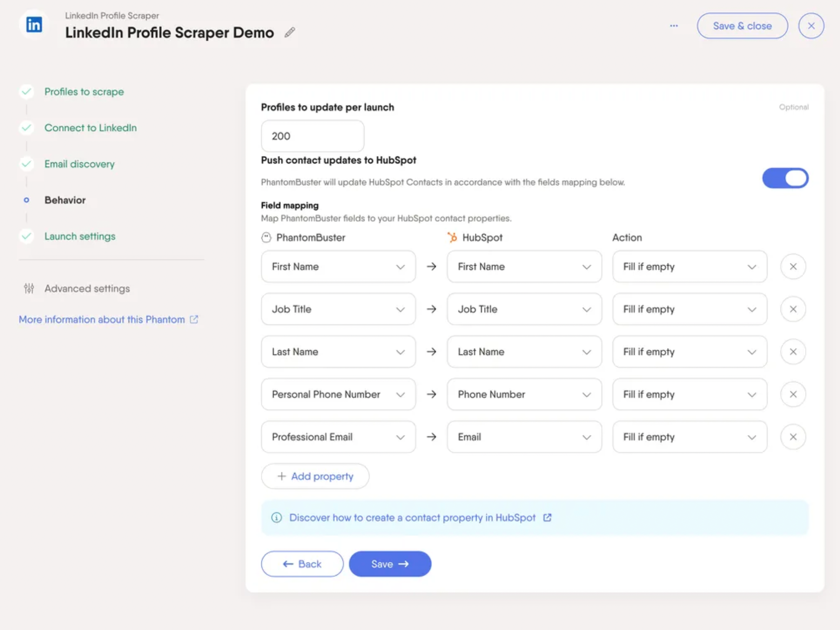This screenshot has height=630, width=840.
Task: Open Action dropdown for First Name row
Action: point(689,267)
